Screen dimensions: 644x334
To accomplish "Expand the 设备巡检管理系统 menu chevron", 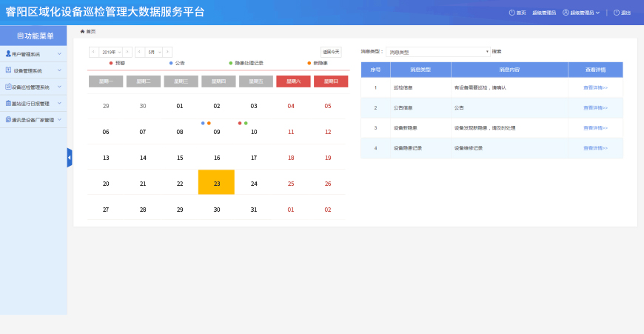I will tap(59, 87).
